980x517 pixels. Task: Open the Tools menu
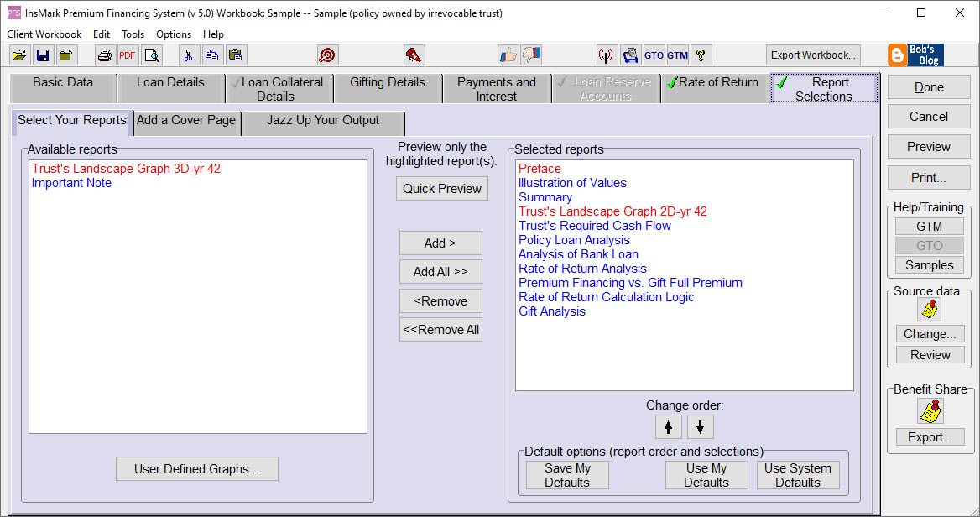[x=133, y=34]
